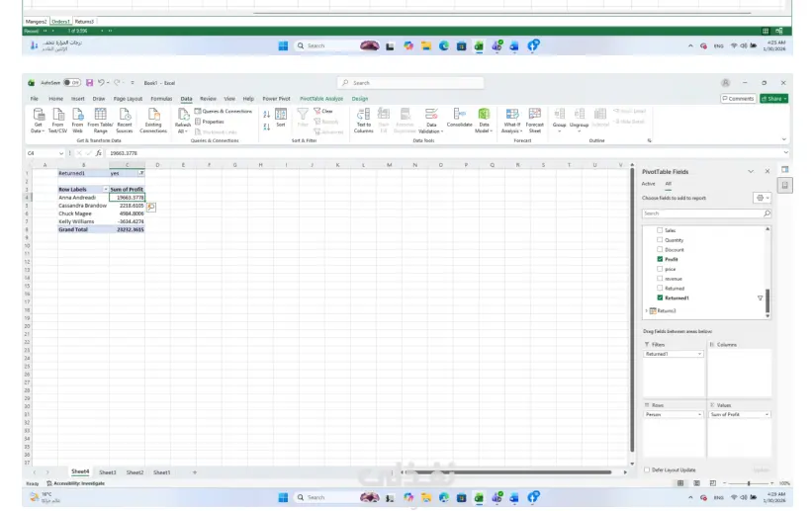Check the Sales field checkbox
Image resolution: width=812 pixels, height=511 pixels.
pyautogui.click(x=660, y=230)
